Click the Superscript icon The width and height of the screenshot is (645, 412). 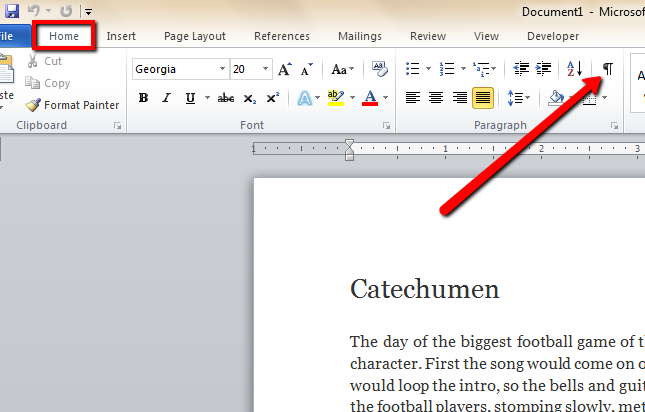tap(273, 98)
